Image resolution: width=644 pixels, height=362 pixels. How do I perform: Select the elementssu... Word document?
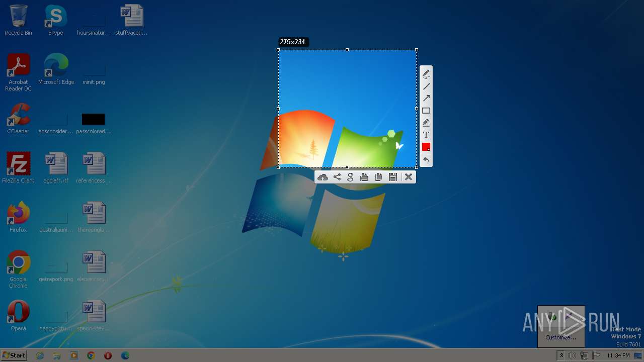pos(94,266)
